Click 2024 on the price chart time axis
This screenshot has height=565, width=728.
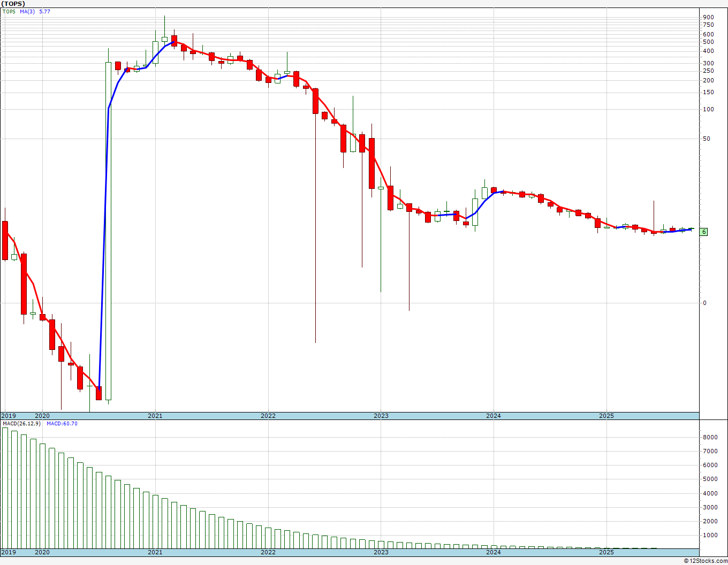pos(494,416)
